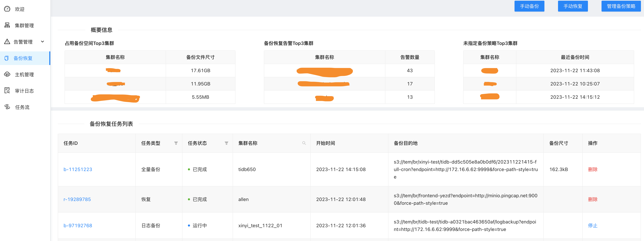Click the 告警数量 column header
This screenshot has height=241, width=644.
(410, 57)
